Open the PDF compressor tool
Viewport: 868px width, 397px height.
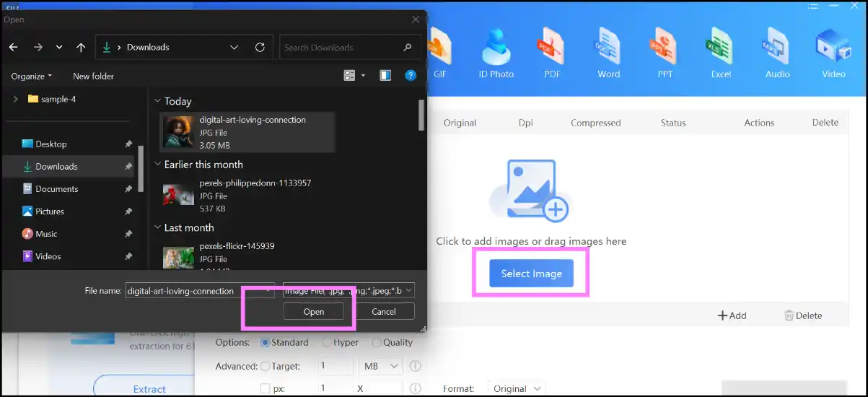pyautogui.click(x=552, y=53)
